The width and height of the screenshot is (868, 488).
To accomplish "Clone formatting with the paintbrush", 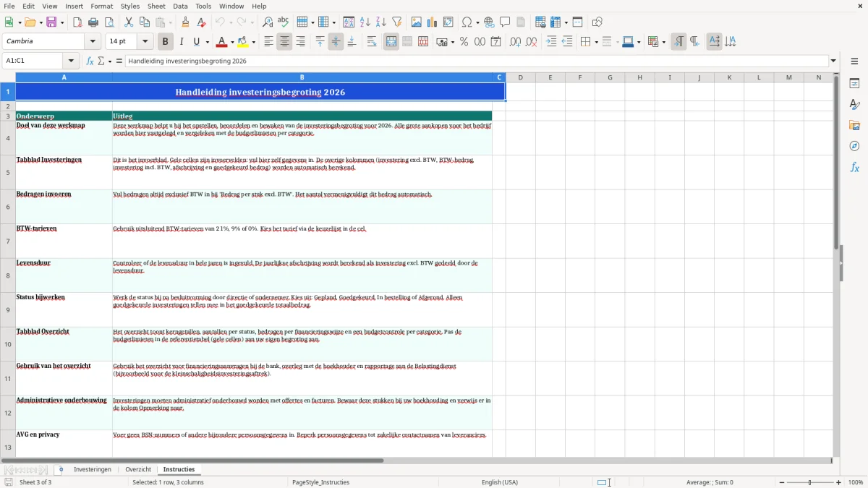I will point(186,22).
